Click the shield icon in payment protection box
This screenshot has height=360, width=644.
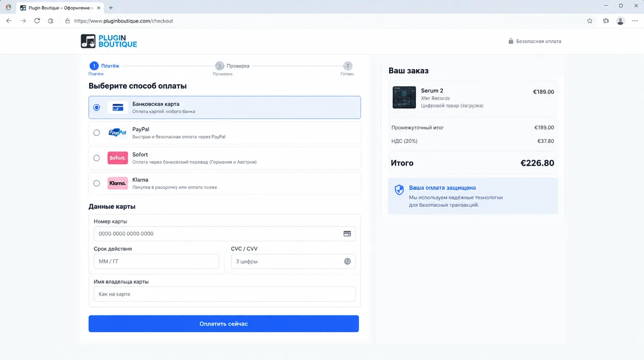point(399,190)
